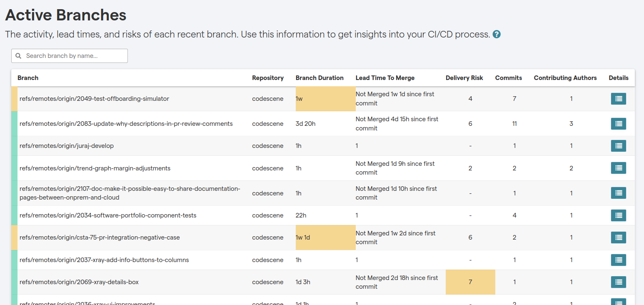Open details for branch 2049-test-offboarding-simulator
This screenshot has height=305, width=644.
click(x=618, y=99)
